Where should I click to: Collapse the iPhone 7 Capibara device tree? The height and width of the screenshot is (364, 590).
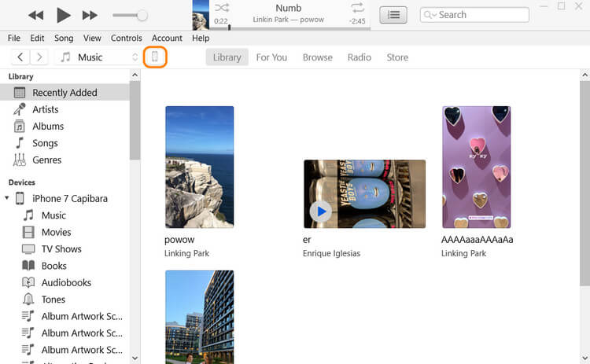[x=7, y=198]
